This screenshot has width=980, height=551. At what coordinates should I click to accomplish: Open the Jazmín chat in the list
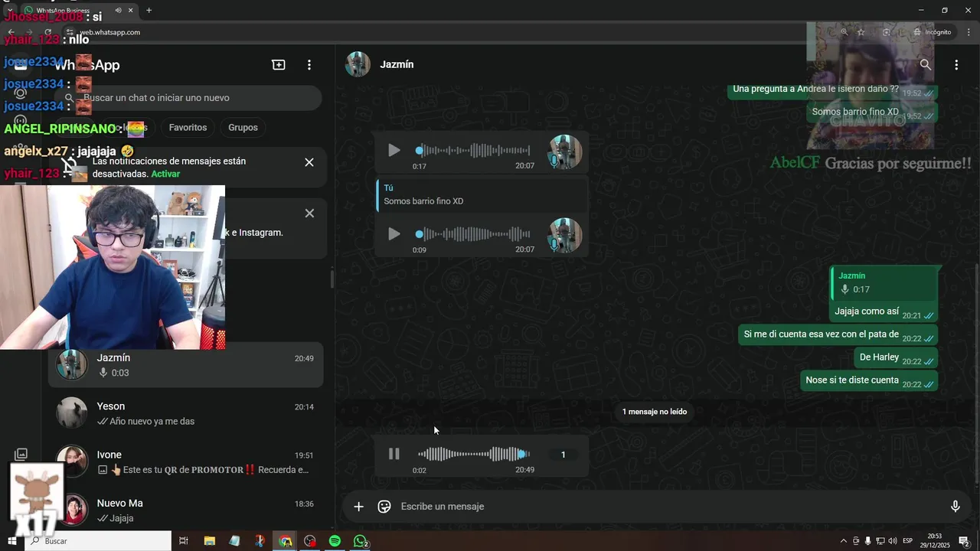[x=185, y=365]
